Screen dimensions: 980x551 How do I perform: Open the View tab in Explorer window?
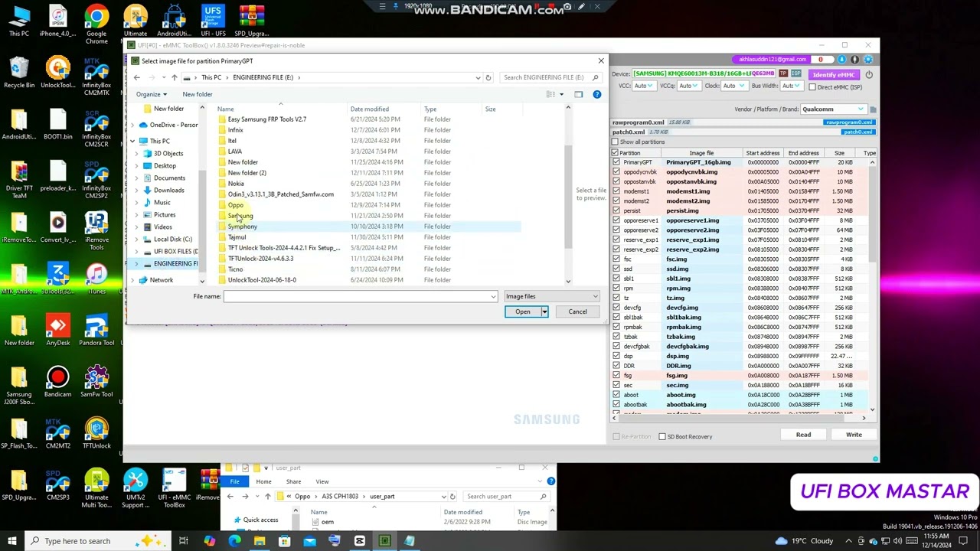322,482
